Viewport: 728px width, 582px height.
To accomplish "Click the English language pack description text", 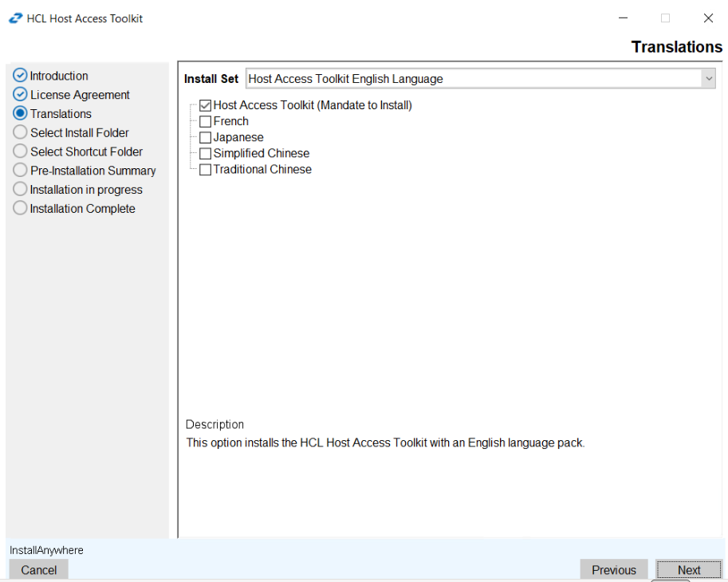I will pyautogui.click(x=385, y=442).
